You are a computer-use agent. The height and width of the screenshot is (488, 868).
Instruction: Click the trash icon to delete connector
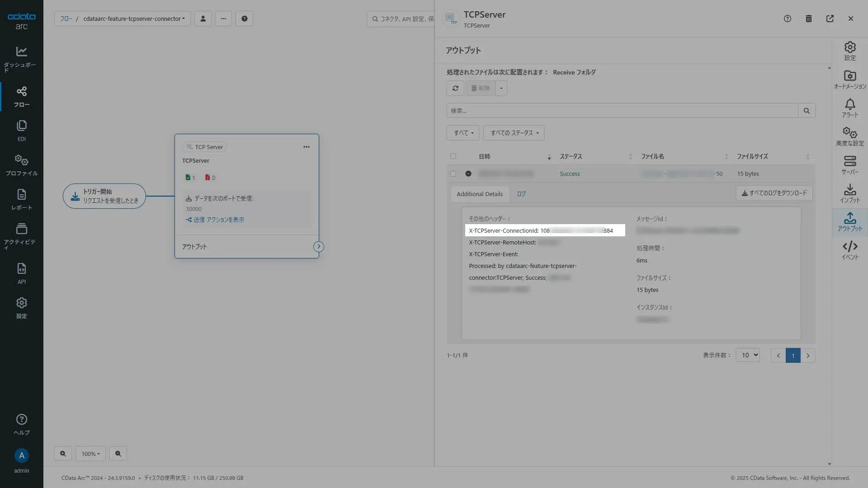(x=808, y=19)
